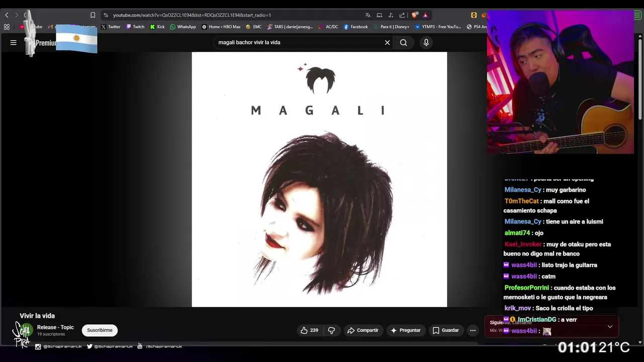Click the Preguntar ask button

click(x=406, y=330)
